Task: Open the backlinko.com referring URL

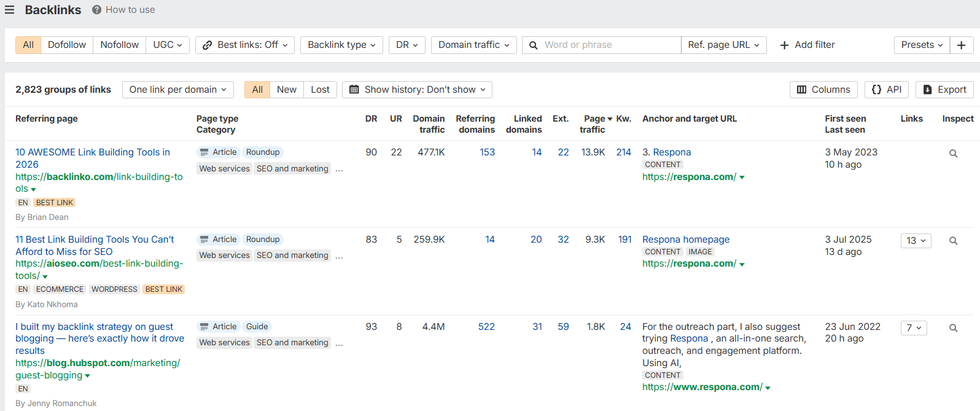Action: click(x=99, y=182)
